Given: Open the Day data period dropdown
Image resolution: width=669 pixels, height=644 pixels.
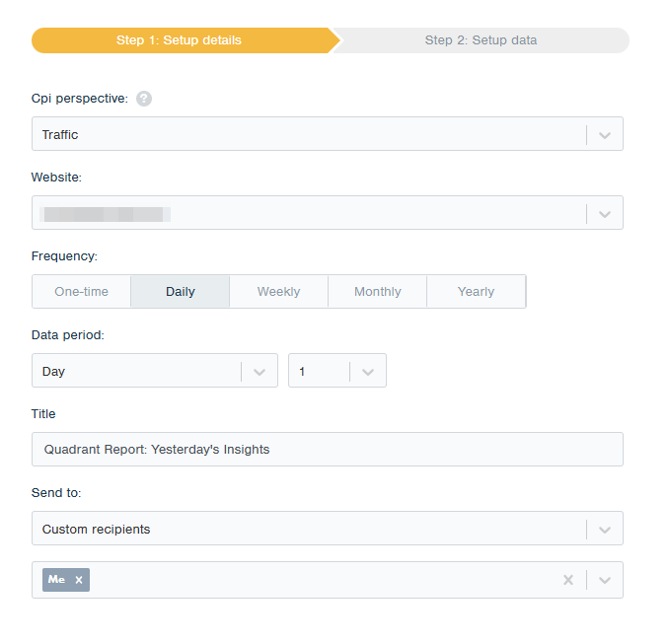Looking at the screenshot, I should click(x=155, y=371).
